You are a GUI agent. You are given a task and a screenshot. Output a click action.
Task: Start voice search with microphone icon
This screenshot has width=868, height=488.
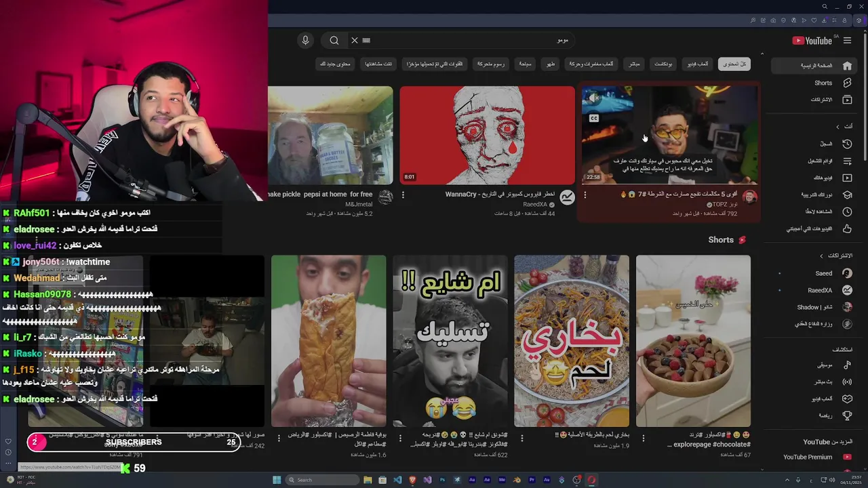coord(305,41)
